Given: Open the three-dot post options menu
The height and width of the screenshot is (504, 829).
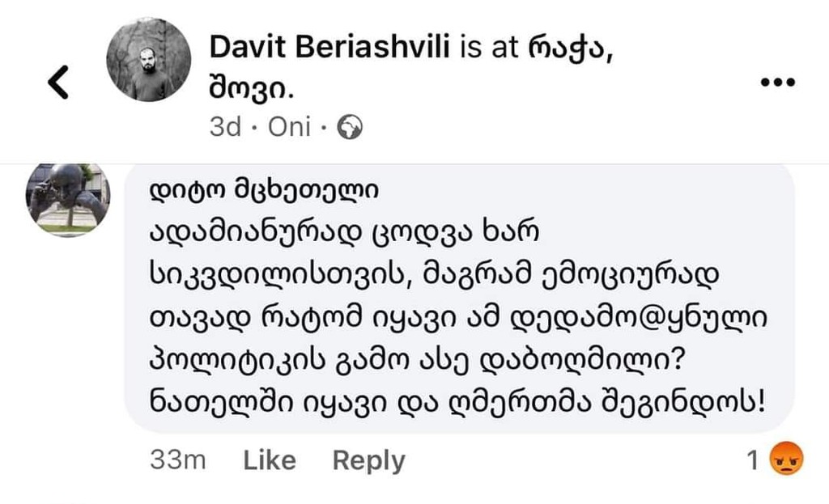Looking at the screenshot, I should 778,83.
